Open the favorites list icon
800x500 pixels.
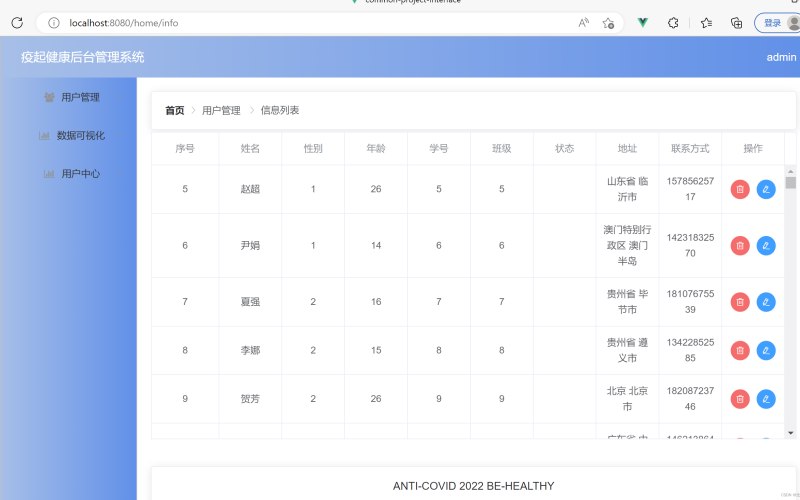pos(706,22)
